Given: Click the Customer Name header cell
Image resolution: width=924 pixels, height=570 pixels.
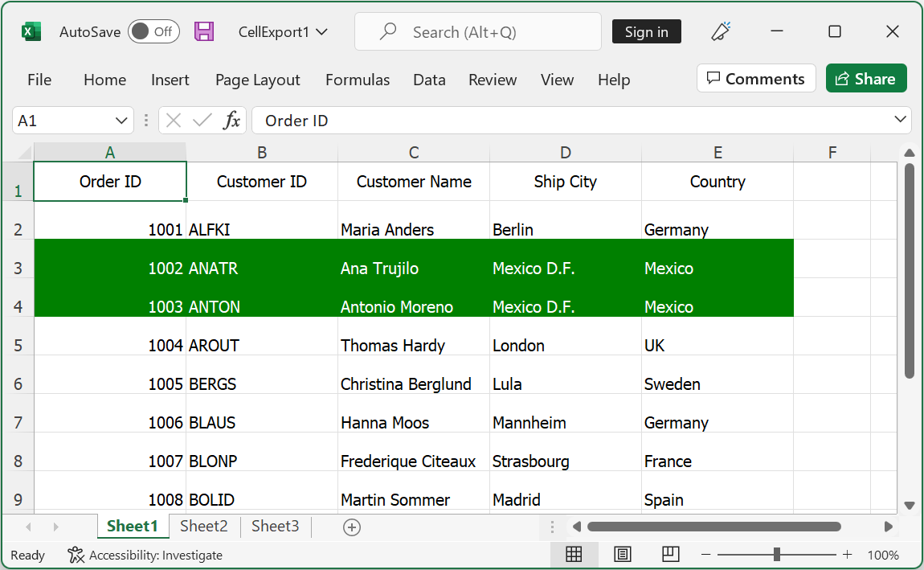Looking at the screenshot, I should 414,182.
